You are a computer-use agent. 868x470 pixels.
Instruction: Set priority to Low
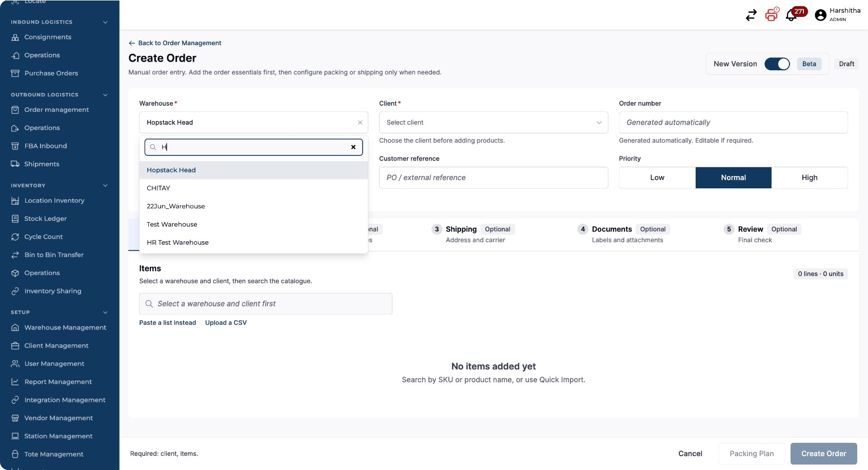[657, 178]
